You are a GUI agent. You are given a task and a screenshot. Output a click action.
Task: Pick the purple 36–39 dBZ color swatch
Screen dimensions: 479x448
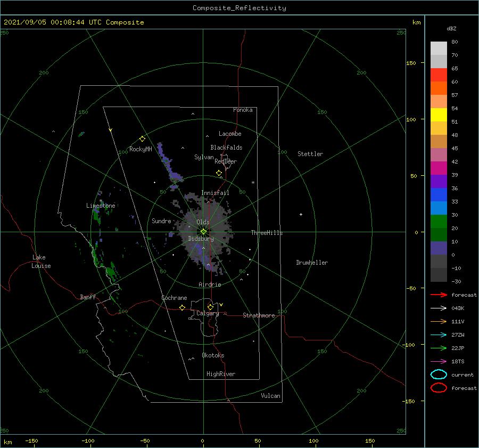click(439, 181)
